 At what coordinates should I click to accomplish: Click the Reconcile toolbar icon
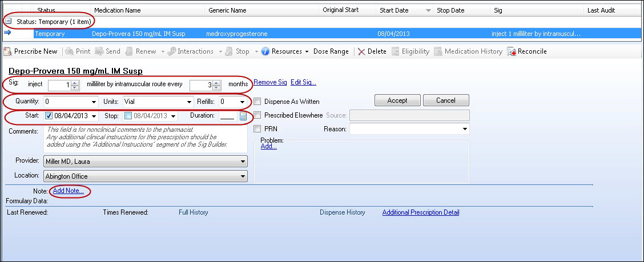(x=512, y=51)
